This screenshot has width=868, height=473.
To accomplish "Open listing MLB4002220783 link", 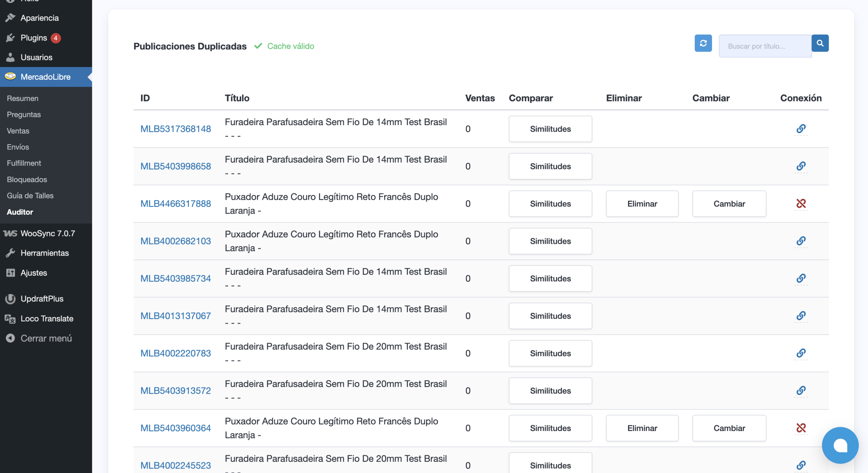I will pyautogui.click(x=176, y=353).
